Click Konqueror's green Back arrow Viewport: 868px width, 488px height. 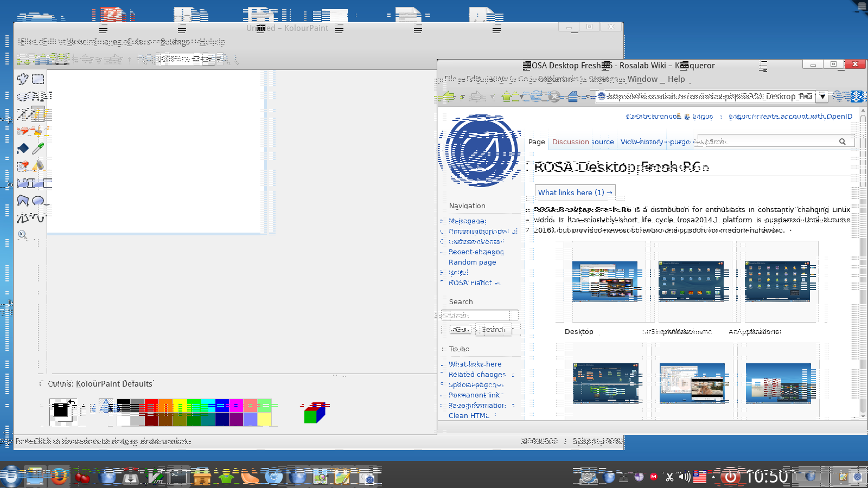(448, 97)
